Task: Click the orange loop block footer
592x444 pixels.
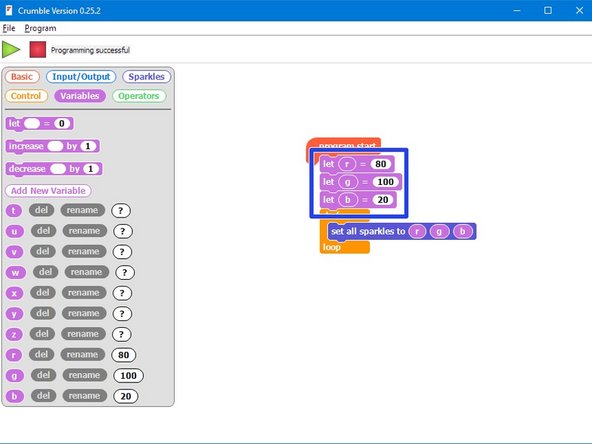Action: pyautogui.click(x=344, y=247)
